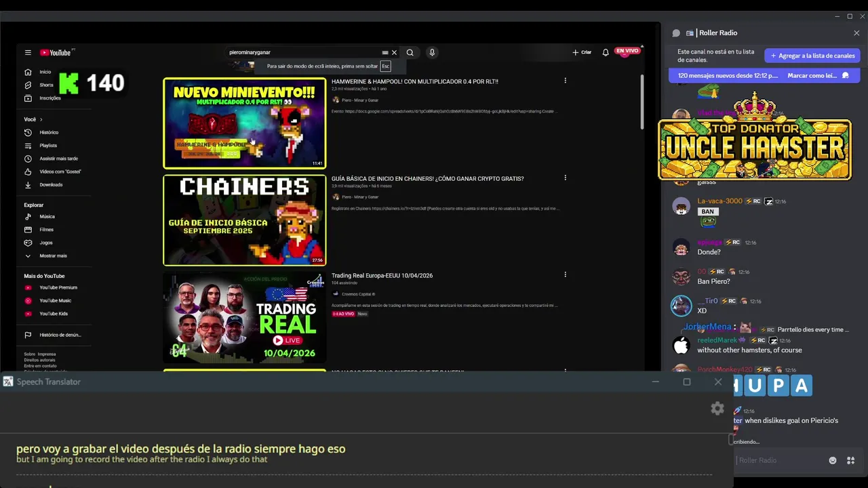Screen dimensions: 868x488
Task: Open more options for Chainers guide video
Action: [565, 178]
